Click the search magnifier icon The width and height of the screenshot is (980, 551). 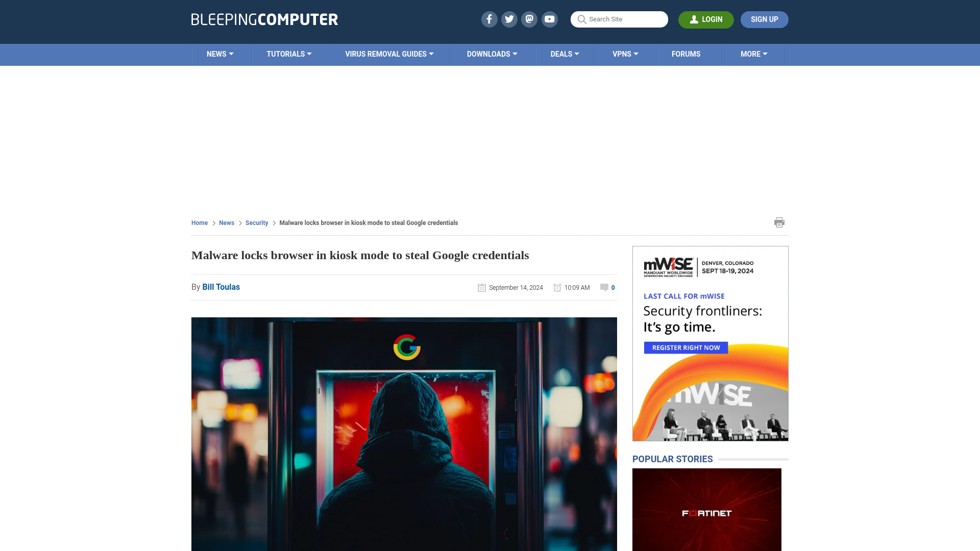581,19
